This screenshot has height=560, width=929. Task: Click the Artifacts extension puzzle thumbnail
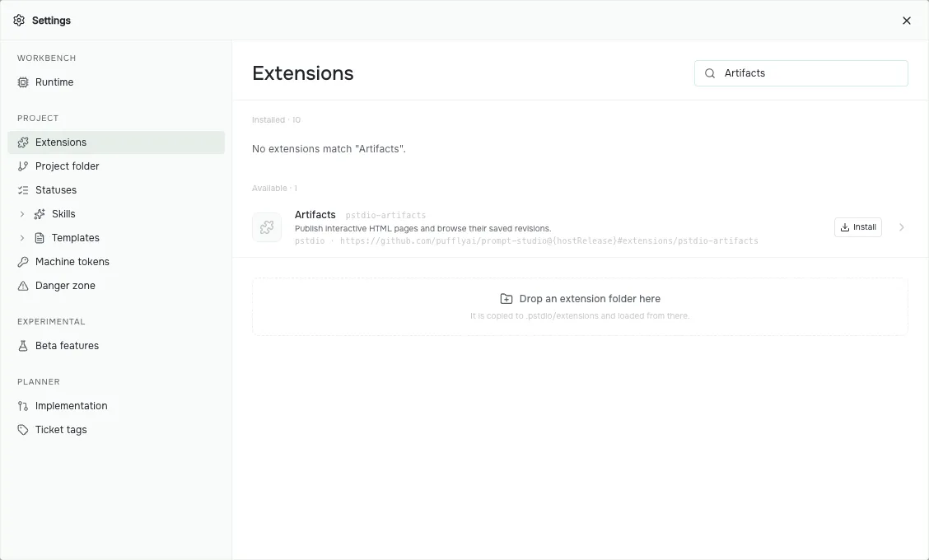pos(267,227)
